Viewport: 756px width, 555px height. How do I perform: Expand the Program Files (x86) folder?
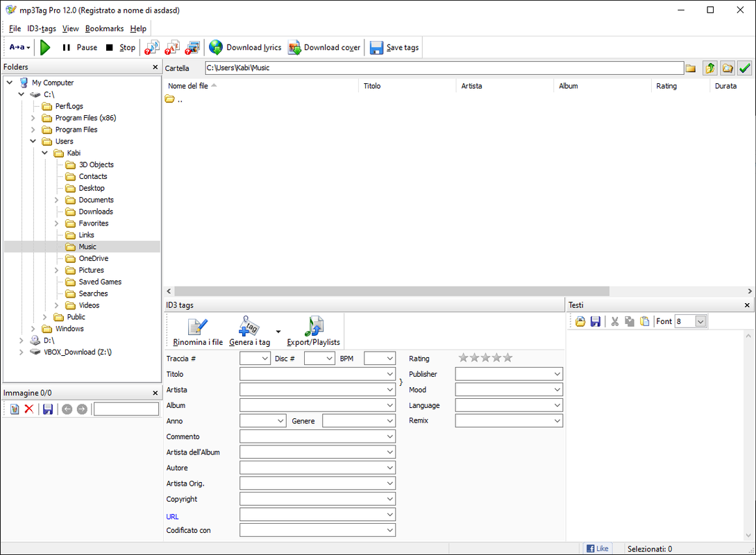(33, 117)
